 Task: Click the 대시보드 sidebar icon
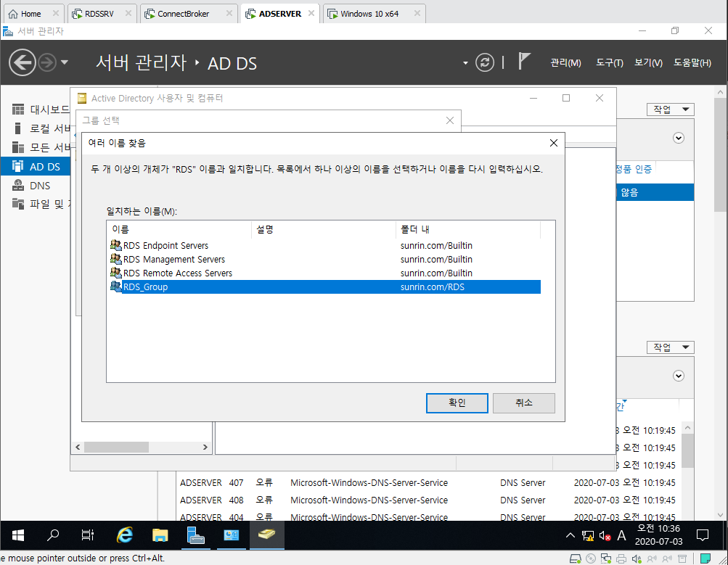[x=17, y=110]
